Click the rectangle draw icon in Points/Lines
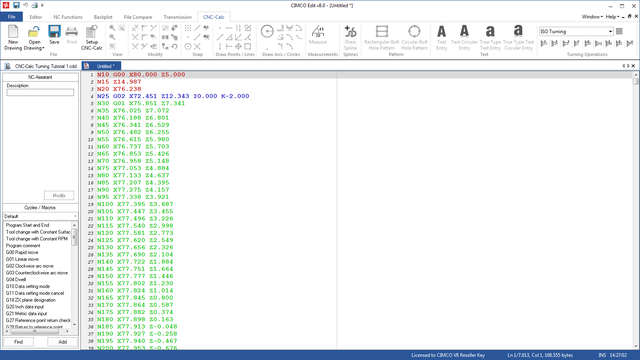Viewport: 640px width, 360px height. pyautogui.click(x=247, y=47)
